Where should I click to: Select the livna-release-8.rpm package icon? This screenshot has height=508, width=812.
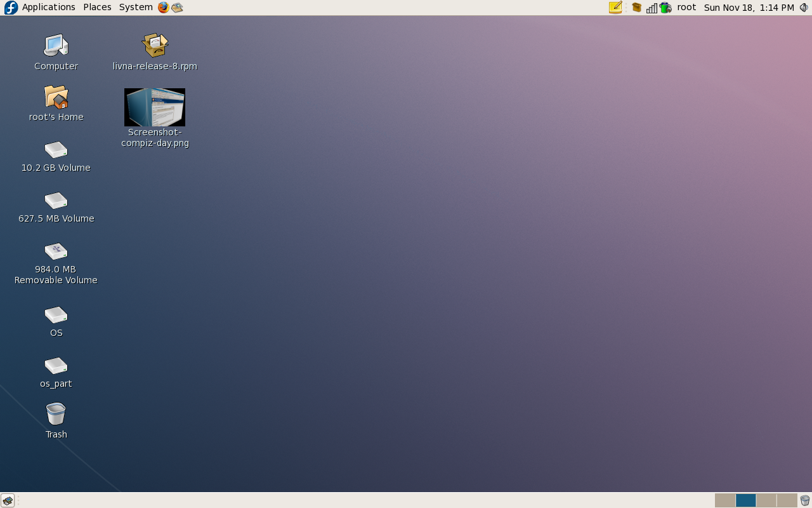coord(155,46)
